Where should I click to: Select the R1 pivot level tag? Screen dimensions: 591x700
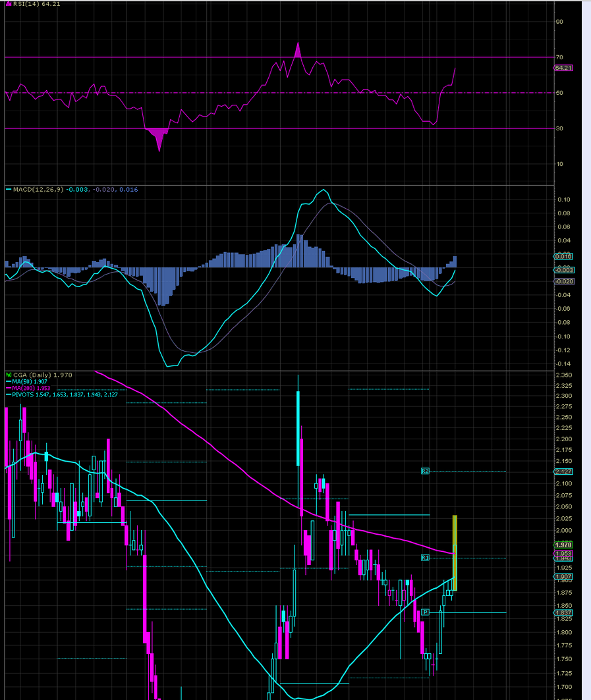[x=425, y=558]
